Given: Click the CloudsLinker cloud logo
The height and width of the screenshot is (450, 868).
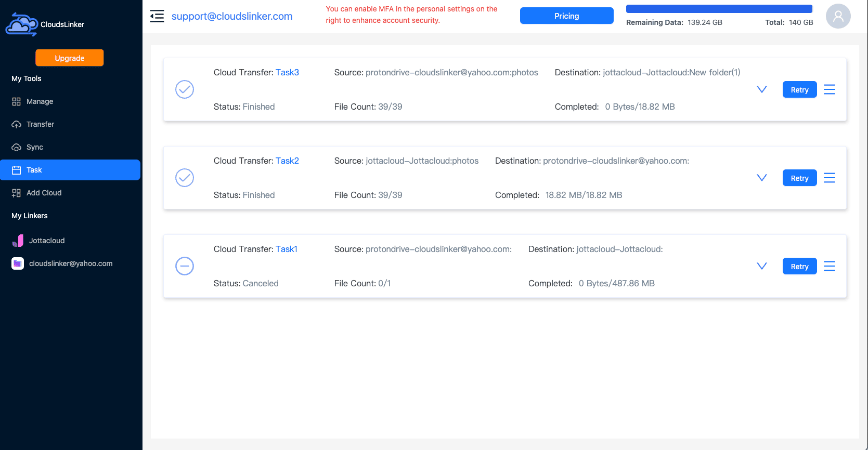Looking at the screenshot, I should pos(21,24).
